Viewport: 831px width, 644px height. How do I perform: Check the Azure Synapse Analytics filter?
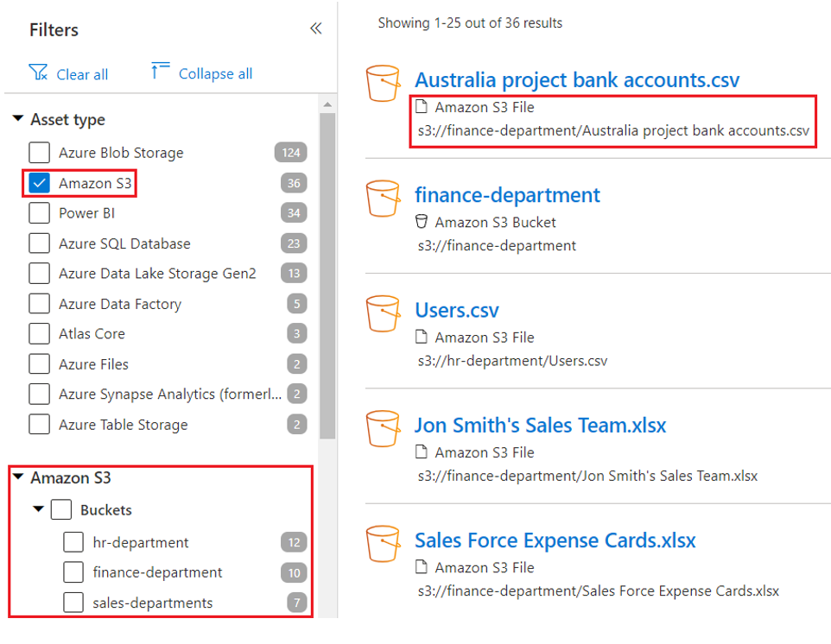click(x=39, y=394)
